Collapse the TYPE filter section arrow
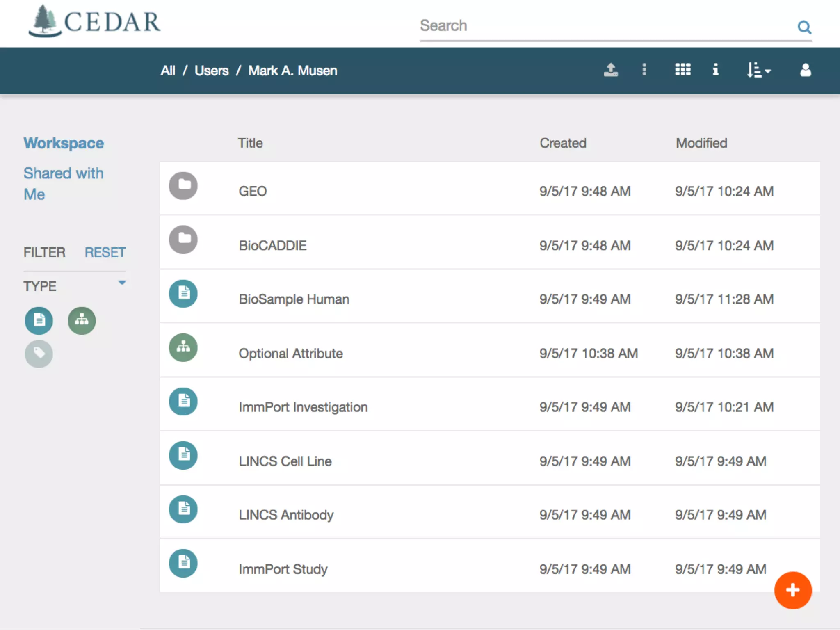Screen dimensions: 840x630 [122, 283]
